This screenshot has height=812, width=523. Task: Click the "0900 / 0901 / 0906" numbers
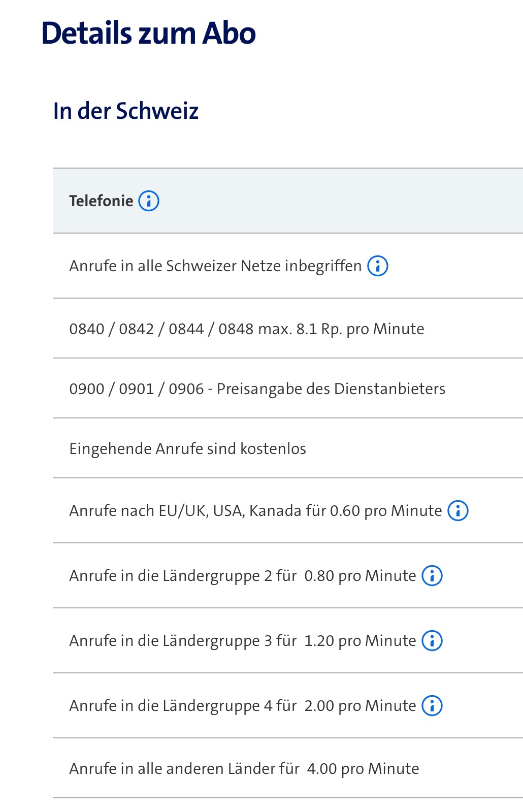coord(137,389)
